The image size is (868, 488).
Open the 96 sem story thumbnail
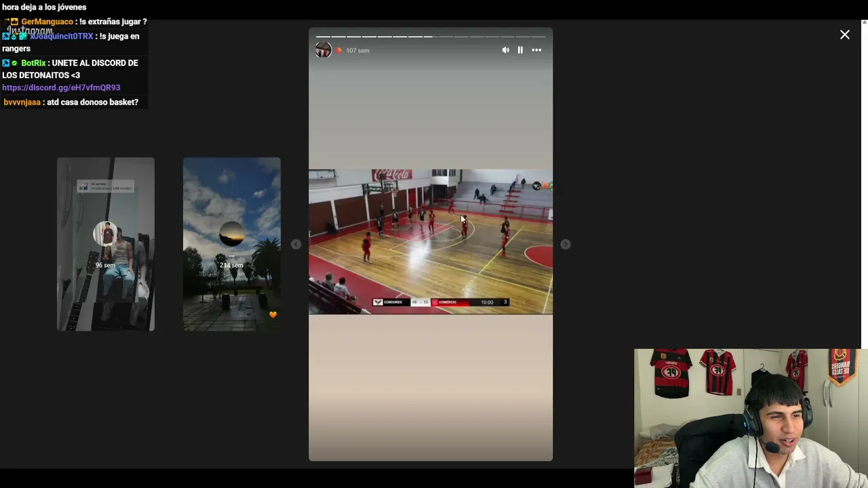(106, 244)
